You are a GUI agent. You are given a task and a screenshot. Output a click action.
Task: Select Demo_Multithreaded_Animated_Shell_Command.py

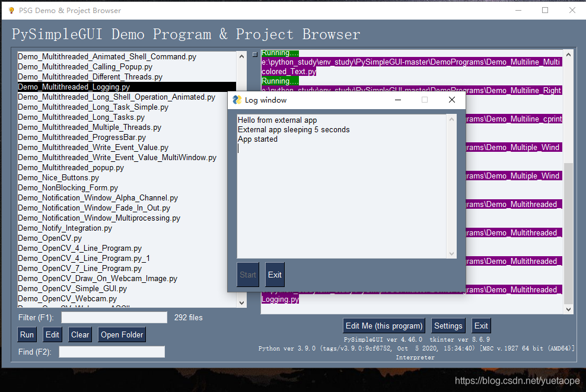(x=127, y=57)
